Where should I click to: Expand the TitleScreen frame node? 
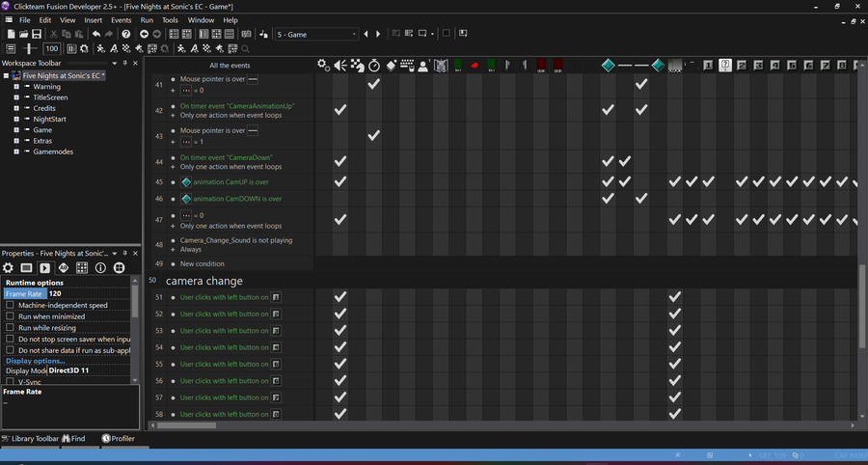16,97
